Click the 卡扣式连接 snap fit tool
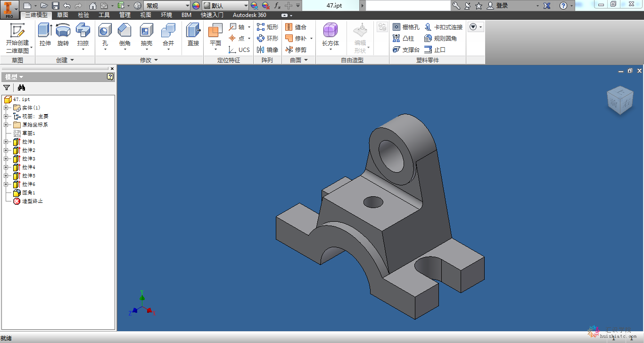 click(x=443, y=27)
